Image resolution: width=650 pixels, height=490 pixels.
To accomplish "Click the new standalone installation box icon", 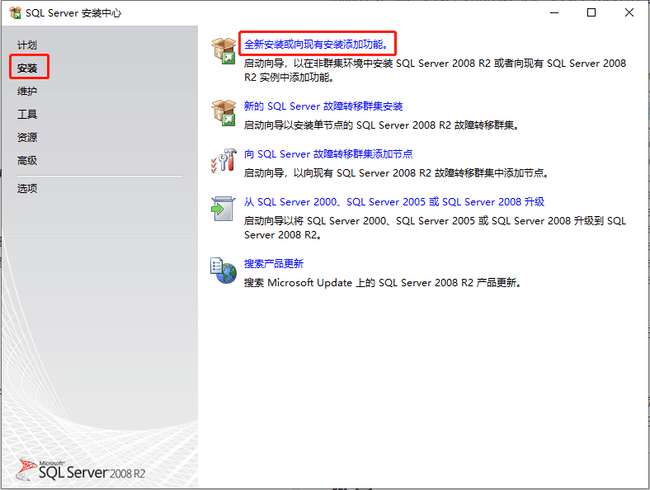I will [223, 51].
